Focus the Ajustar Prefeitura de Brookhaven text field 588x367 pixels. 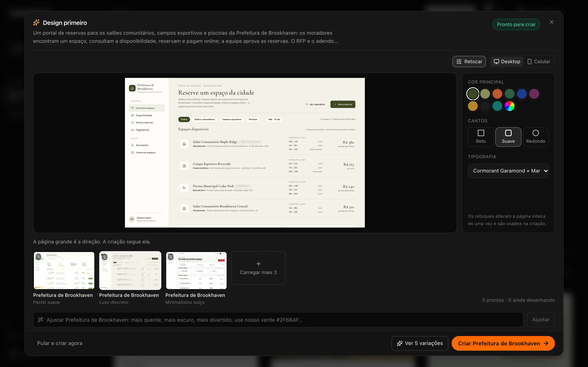278,320
